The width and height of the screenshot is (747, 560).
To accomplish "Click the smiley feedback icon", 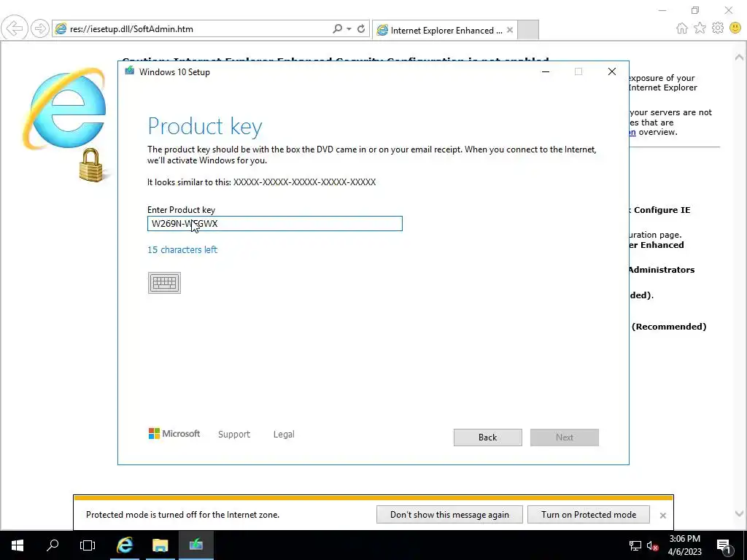I will tap(735, 28).
